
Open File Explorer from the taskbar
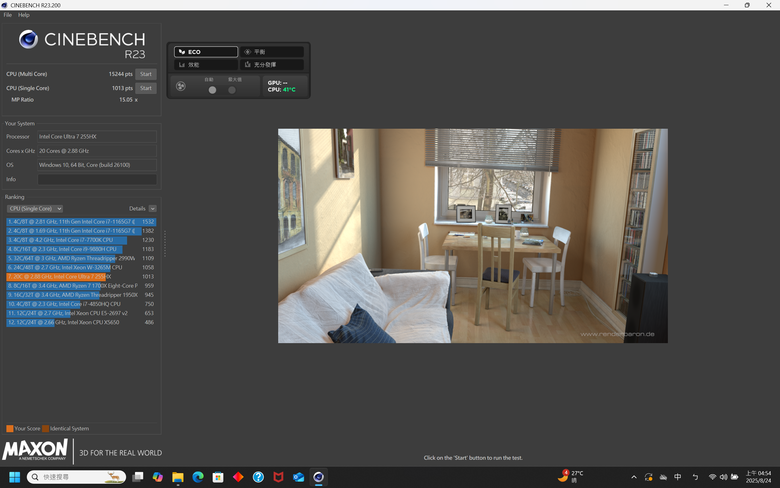click(x=178, y=478)
